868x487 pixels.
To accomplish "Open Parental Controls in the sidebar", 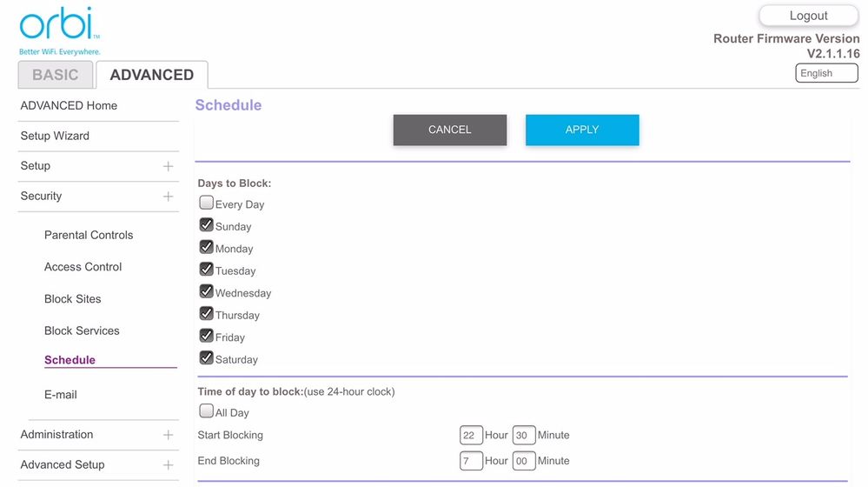I will point(89,235).
